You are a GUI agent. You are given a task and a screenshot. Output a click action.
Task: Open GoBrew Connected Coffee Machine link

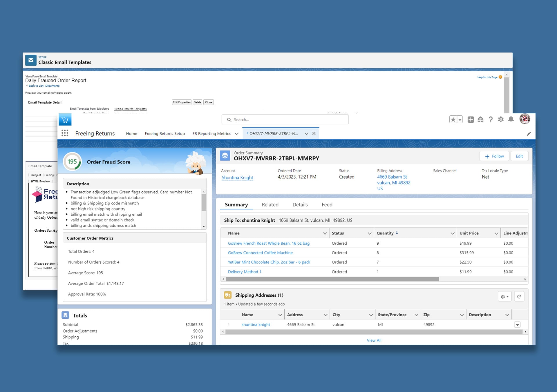click(260, 253)
